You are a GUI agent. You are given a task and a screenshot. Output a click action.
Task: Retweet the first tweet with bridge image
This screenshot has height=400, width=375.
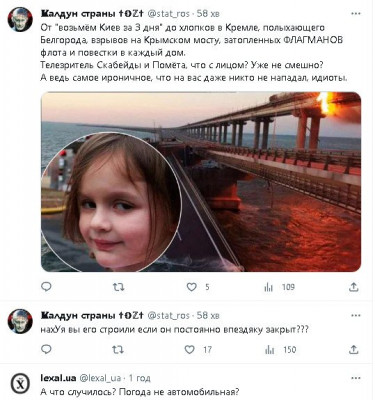pos(118,287)
